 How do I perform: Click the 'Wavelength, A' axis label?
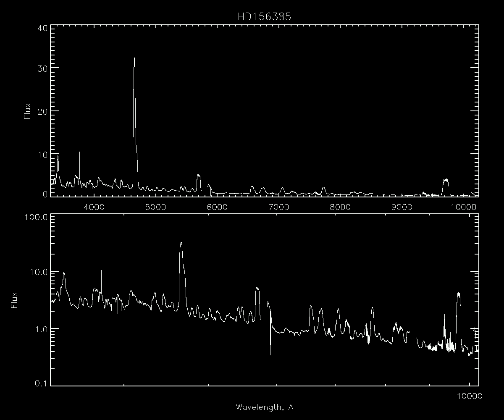264,407
